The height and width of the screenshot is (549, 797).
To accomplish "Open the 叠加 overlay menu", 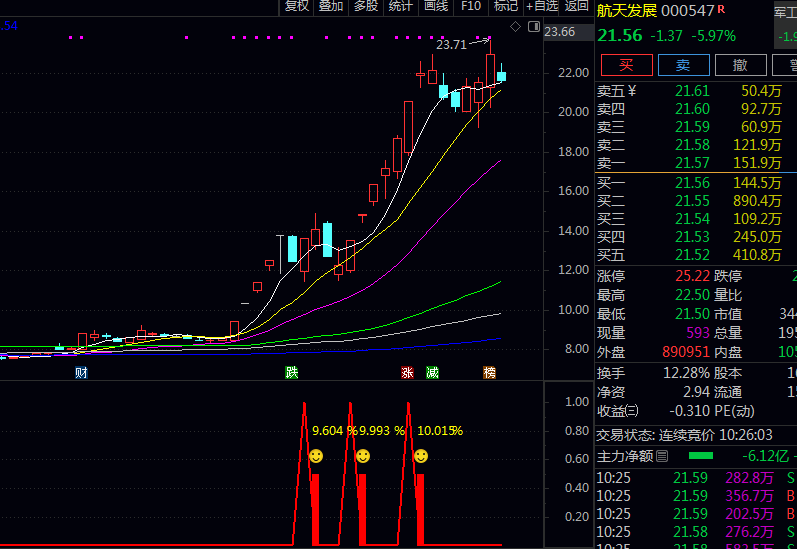I will [x=331, y=6].
